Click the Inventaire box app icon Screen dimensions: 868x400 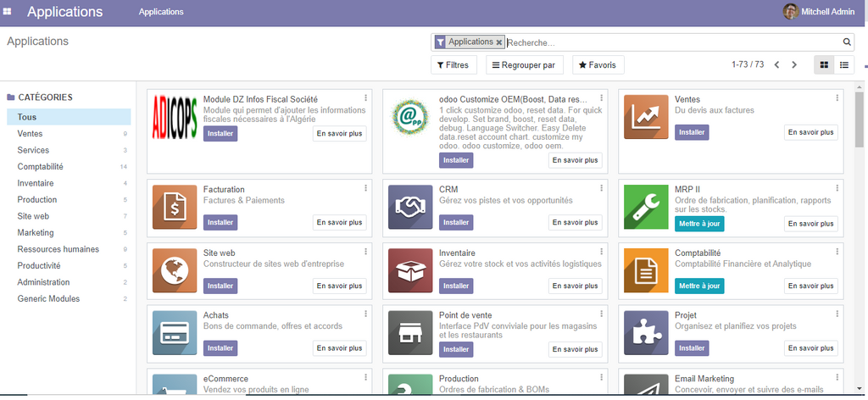[x=410, y=271]
